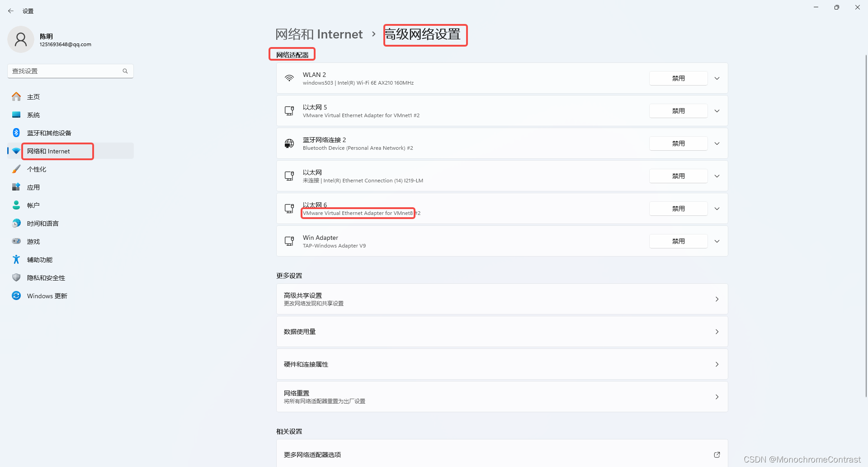Disable the 以太网 5 adapter

coord(678,111)
